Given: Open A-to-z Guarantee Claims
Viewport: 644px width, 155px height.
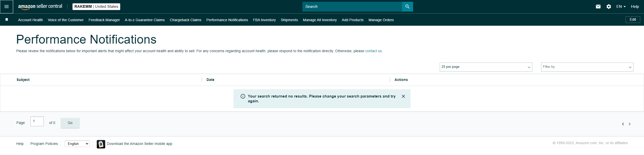Looking at the screenshot, I should click(x=145, y=20).
